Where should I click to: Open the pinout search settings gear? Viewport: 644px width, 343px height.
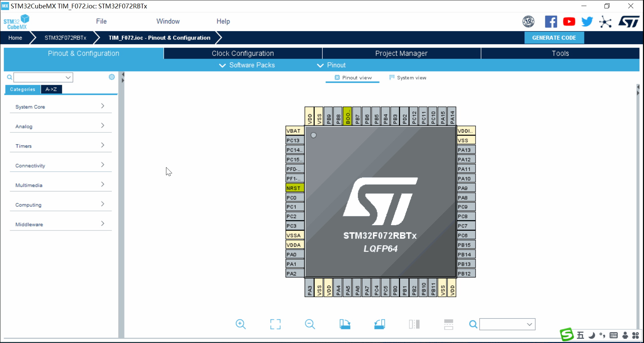click(111, 77)
